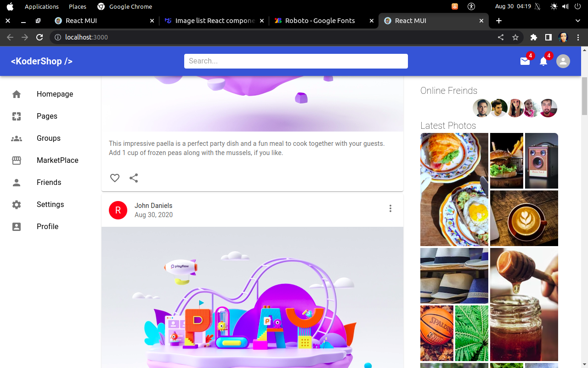Open the latte coffee photo thumbnail
588x368 pixels.
524,218
